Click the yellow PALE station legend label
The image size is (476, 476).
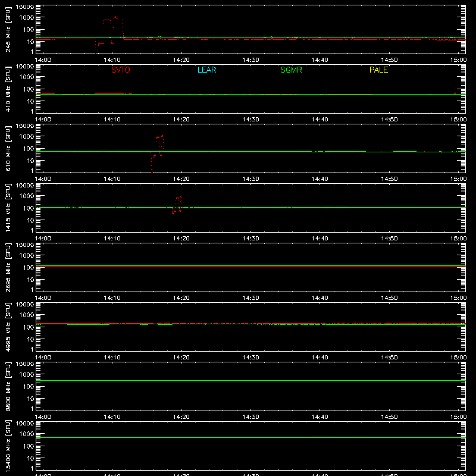[x=378, y=70]
